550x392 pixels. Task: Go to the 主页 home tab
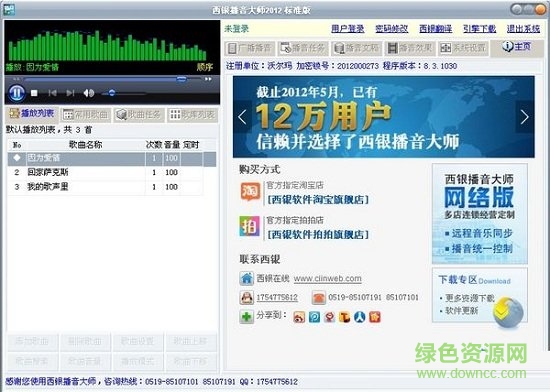coord(516,47)
